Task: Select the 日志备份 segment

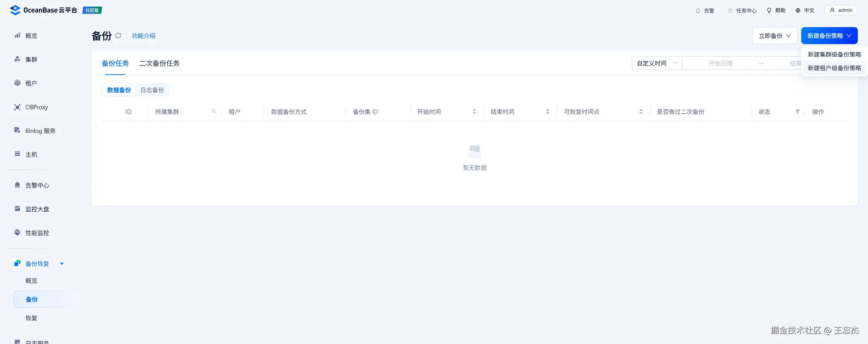Action: [x=152, y=90]
